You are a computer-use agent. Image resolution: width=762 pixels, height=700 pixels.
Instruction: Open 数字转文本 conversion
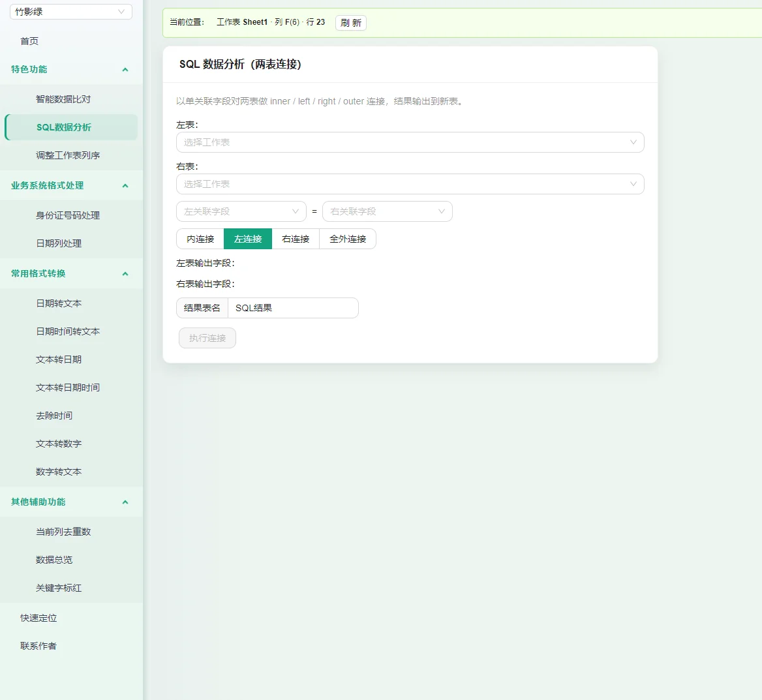[58, 472]
